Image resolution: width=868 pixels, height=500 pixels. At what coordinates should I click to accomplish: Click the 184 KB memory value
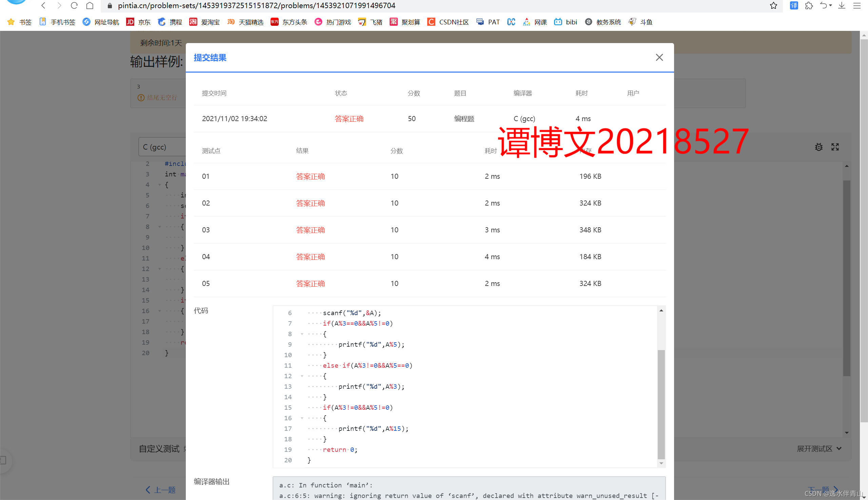coord(590,256)
